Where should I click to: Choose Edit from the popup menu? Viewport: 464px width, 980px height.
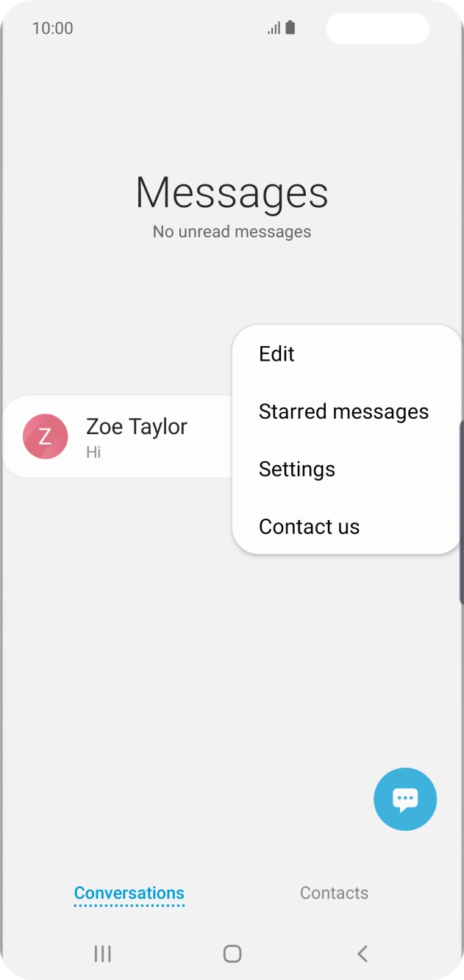click(x=276, y=354)
